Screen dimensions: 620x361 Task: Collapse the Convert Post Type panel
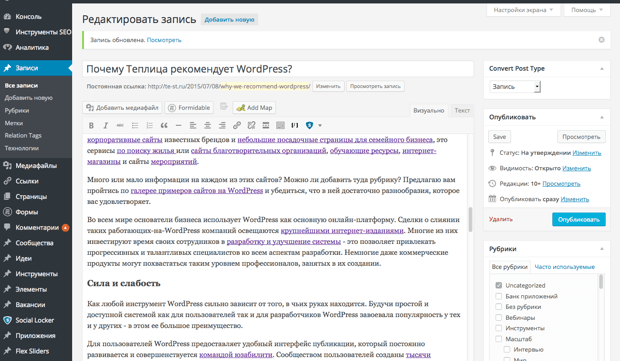coord(602,69)
